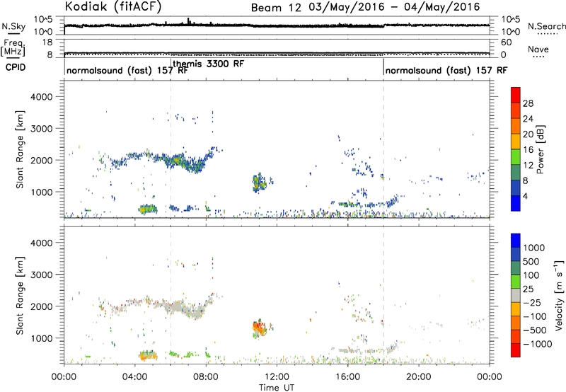Click the red top segment of the power colorbar

click(x=516, y=95)
